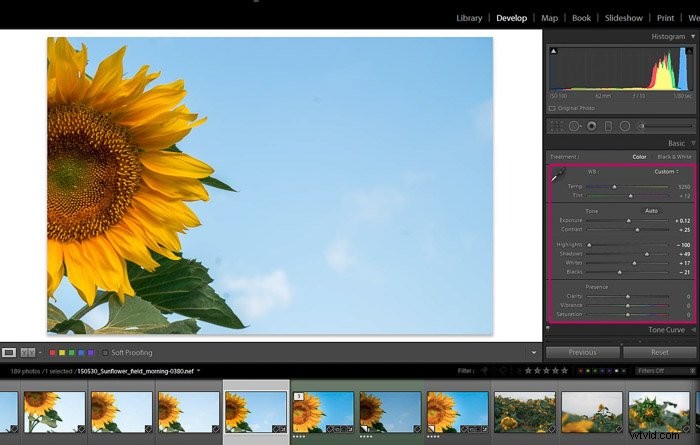Open Before/After comparison view icon

coord(28,353)
